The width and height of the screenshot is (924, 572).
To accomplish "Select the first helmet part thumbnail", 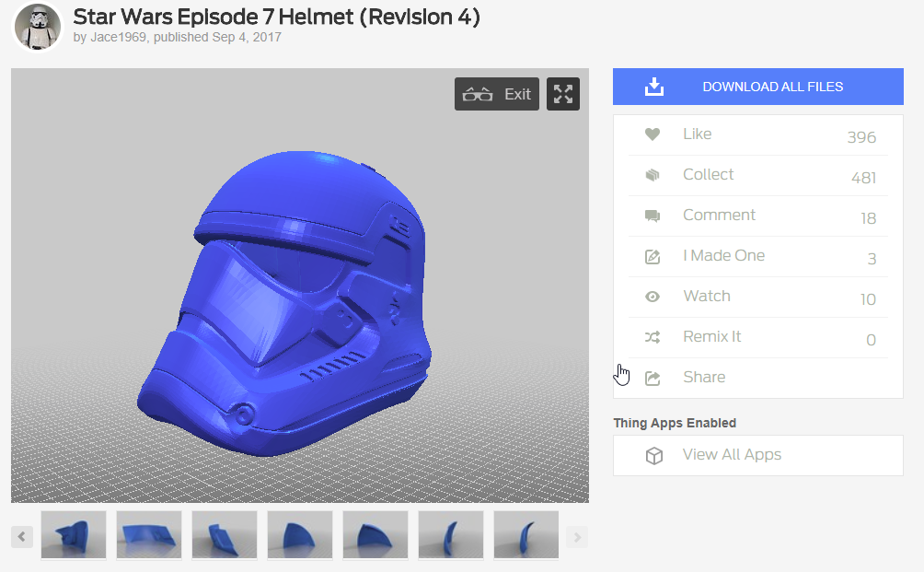I will [x=74, y=535].
